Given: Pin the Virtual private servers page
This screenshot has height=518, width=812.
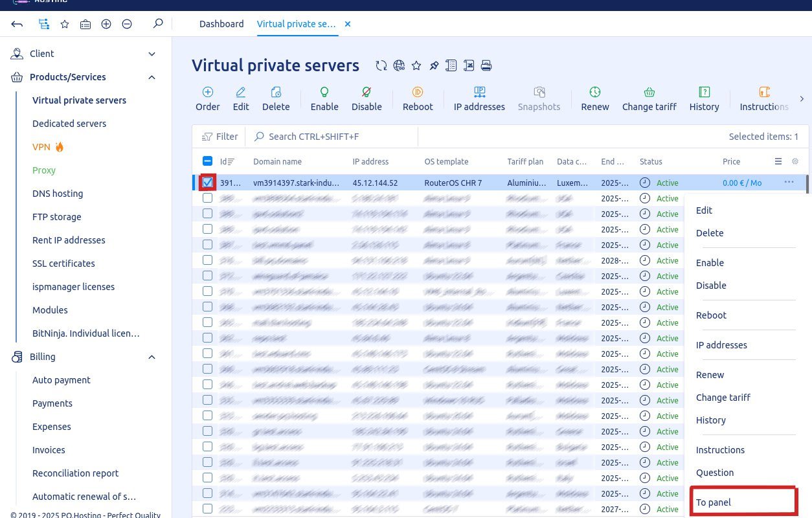Looking at the screenshot, I should pos(434,65).
